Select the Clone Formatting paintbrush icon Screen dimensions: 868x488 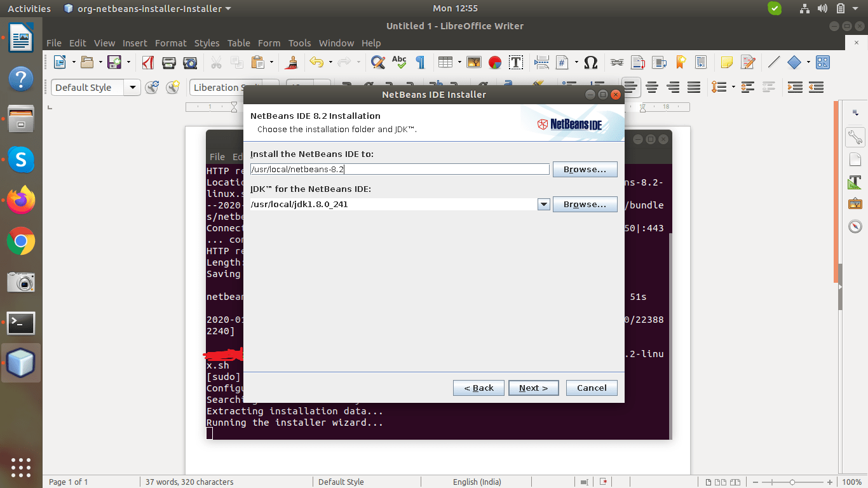pos(292,62)
